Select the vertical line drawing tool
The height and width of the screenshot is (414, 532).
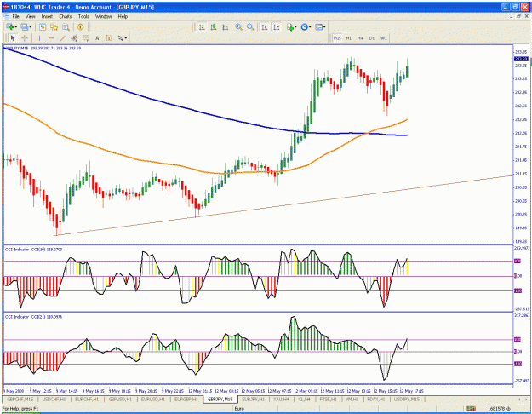pos(39,38)
